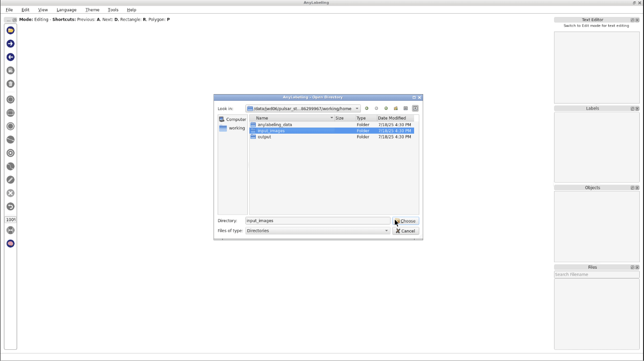
Task: Click the Search Filename field
Action: click(596, 274)
